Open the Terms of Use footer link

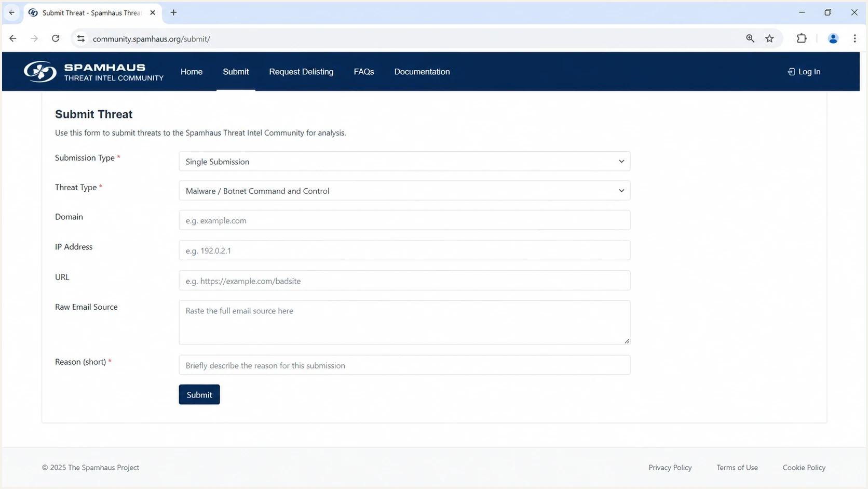click(737, 467)
